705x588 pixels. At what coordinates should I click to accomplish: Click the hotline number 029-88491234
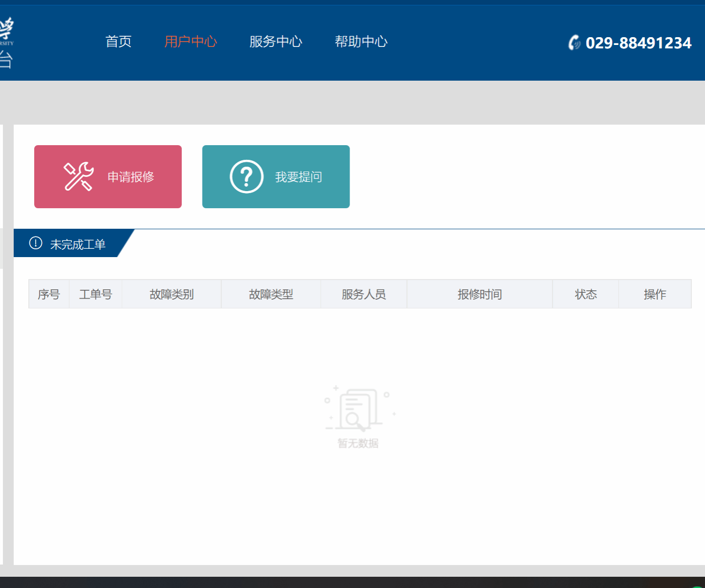coord(638,43)
